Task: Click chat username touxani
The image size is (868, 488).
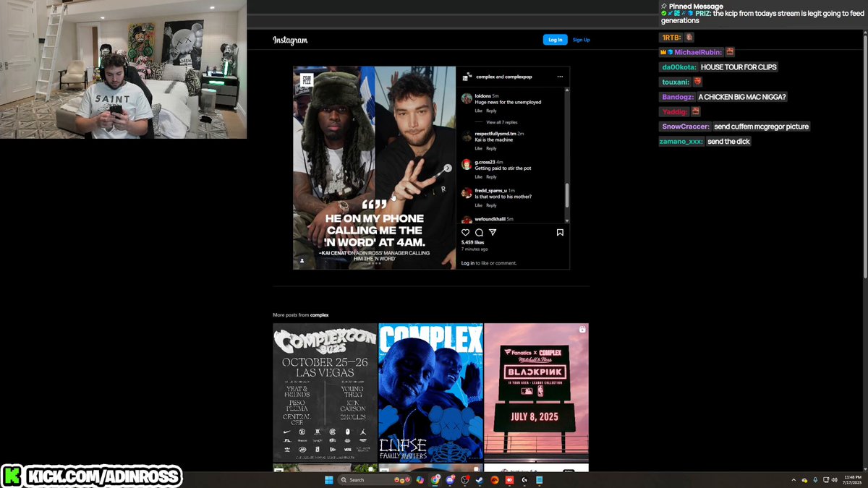Action: pyautogui.click(x=676, y=82)
